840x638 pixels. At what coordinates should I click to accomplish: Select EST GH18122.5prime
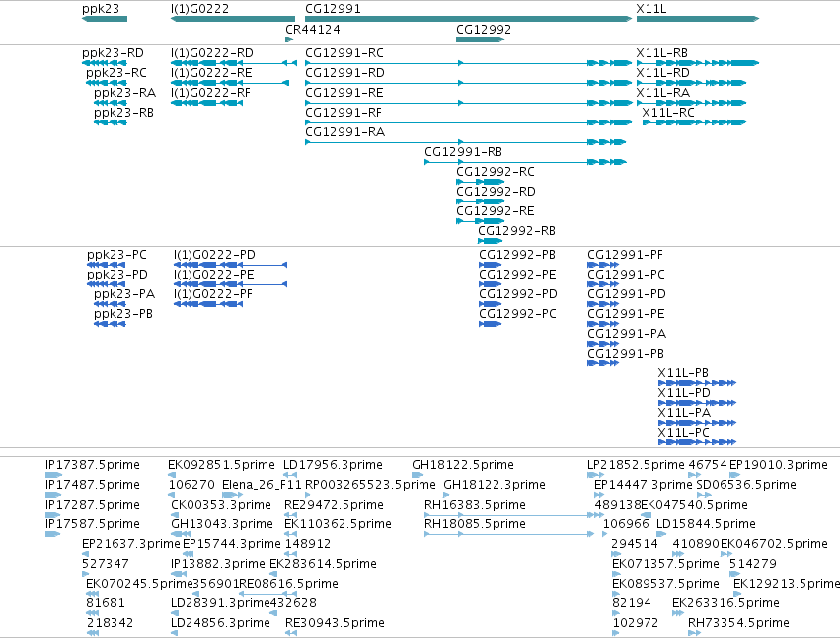pyautogui.click(x=418, y=475)
